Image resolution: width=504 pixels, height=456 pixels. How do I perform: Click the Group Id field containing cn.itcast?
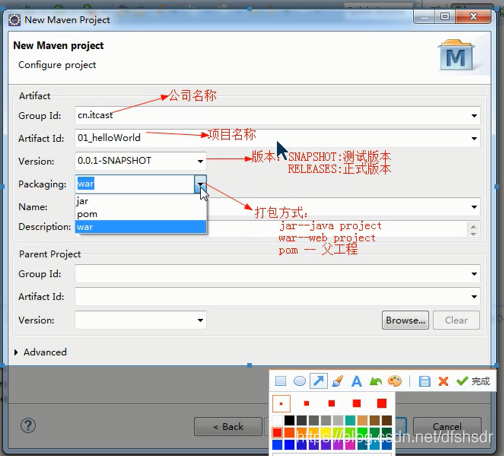(x=277, y=116)
